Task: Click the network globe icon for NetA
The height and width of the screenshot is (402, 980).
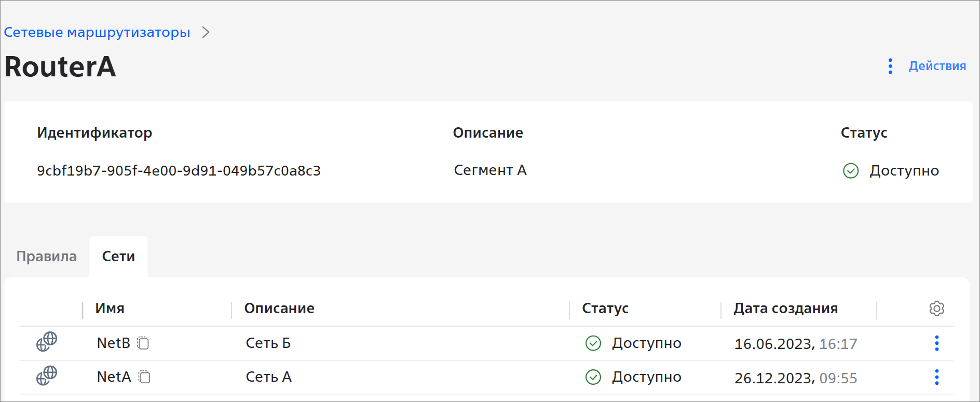Action: [x=47, y=376]
